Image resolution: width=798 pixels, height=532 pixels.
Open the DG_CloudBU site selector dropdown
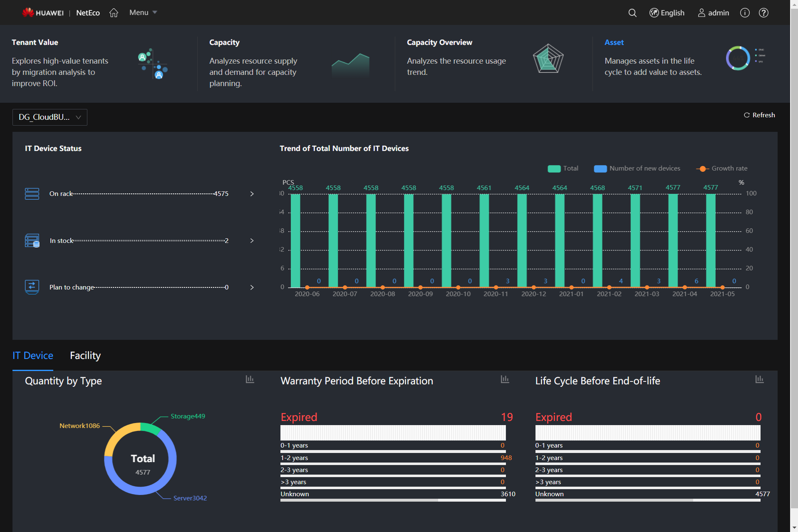[x=50, y=117]
